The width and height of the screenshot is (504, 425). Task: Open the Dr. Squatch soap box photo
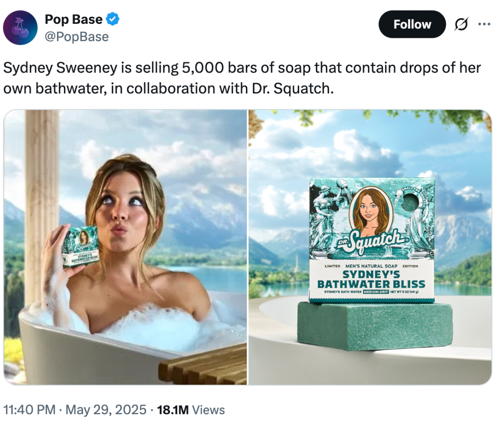click(370, 247)
